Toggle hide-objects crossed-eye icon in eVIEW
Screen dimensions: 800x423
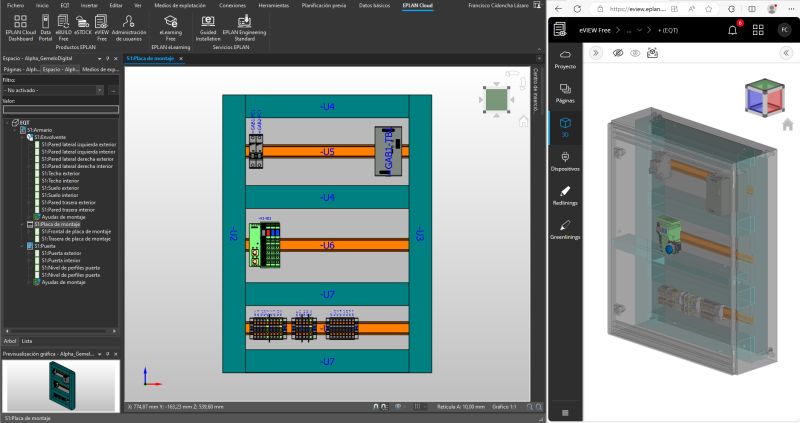pyautogui.click(x=618, y=54)
